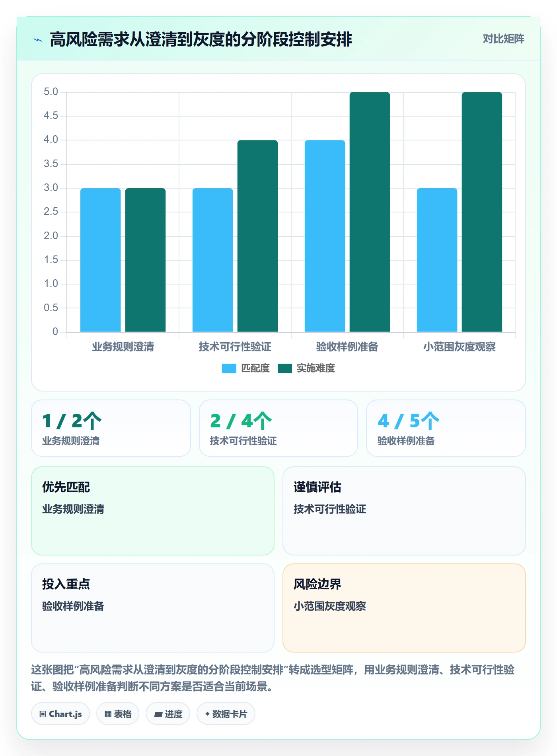
Task: Click the 业务规则澄清 x-axis label
Action: (x=123, y=347)
